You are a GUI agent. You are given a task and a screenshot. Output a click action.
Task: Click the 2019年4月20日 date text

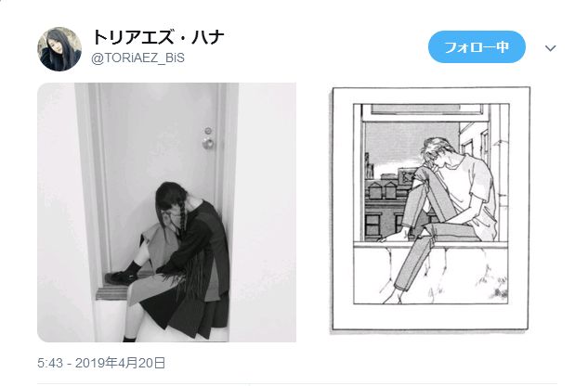click(x=120, y=363)
